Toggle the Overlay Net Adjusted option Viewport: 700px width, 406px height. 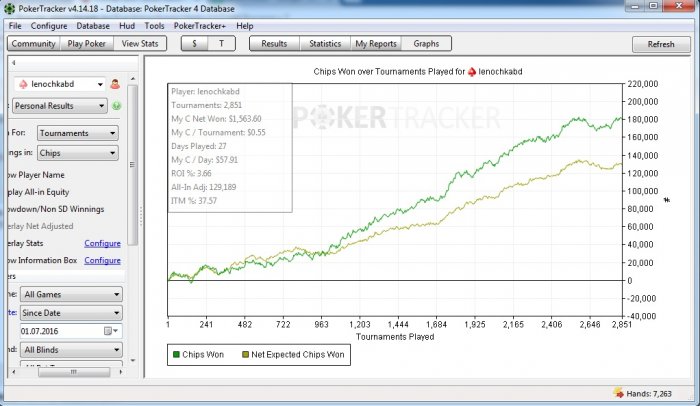(x=41, y=226)
